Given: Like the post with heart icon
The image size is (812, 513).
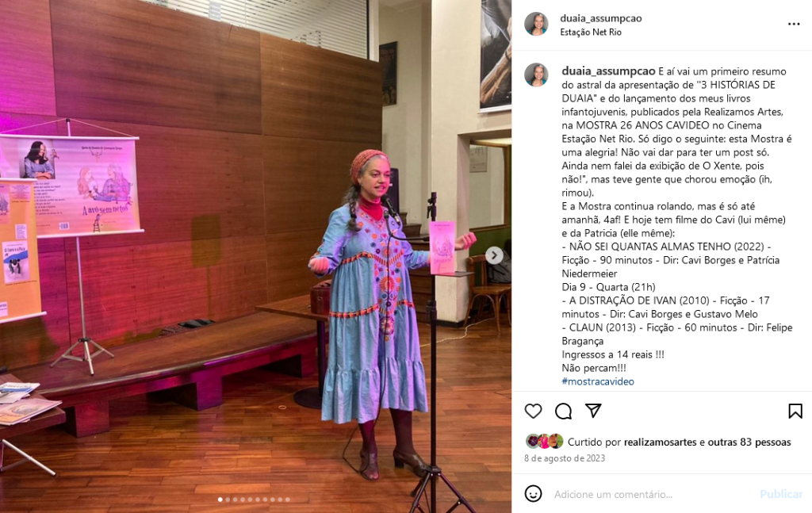Looking at the screenshot, I should pyautogui.click(x=533, y=411).
